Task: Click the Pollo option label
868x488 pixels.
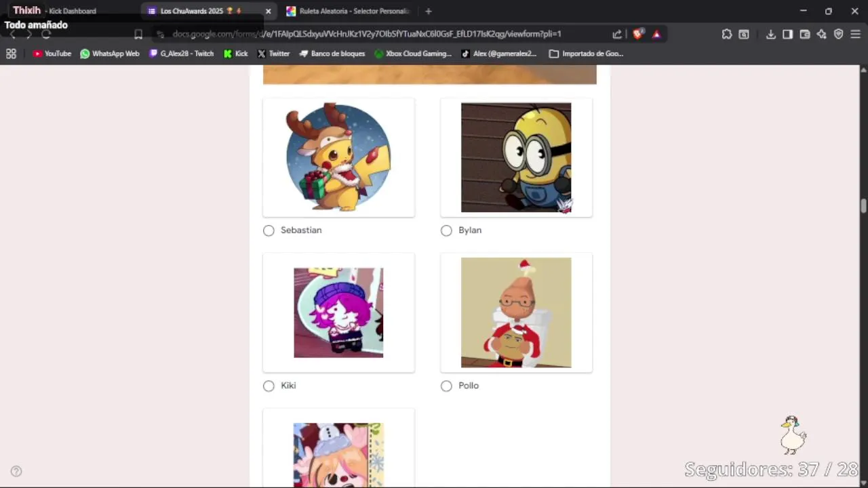Action: click(x=469, y=386)
